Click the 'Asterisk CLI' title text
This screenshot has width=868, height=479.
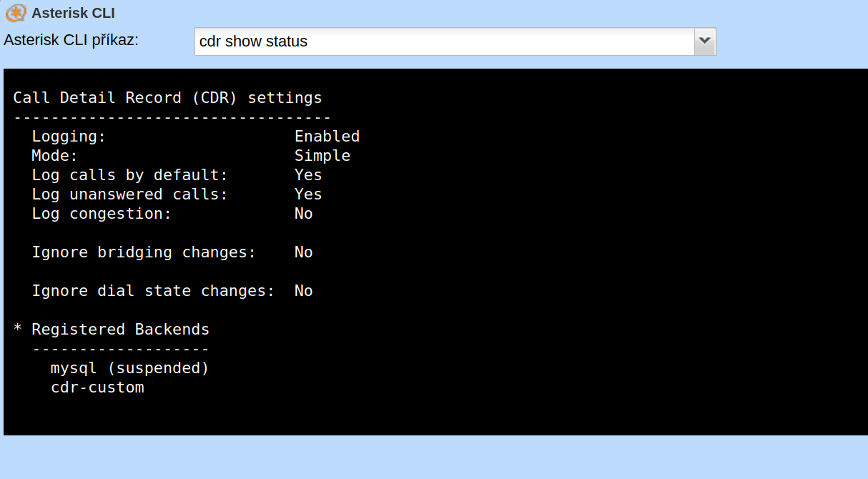73,13
